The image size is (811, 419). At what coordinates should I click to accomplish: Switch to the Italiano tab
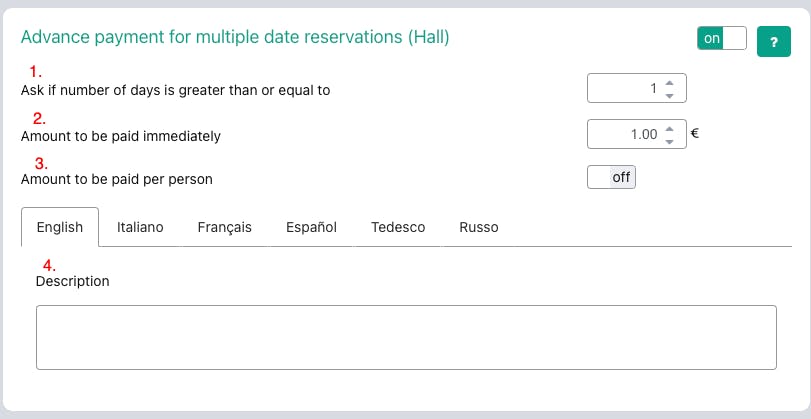(x=140, y=227)
